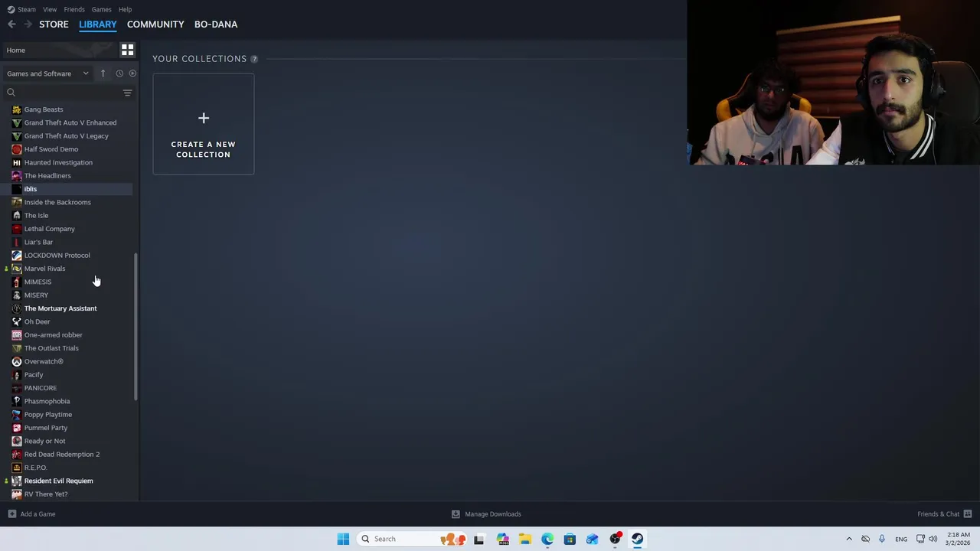
Task: Click The Headliners game icon
Action: pos(17,176)
